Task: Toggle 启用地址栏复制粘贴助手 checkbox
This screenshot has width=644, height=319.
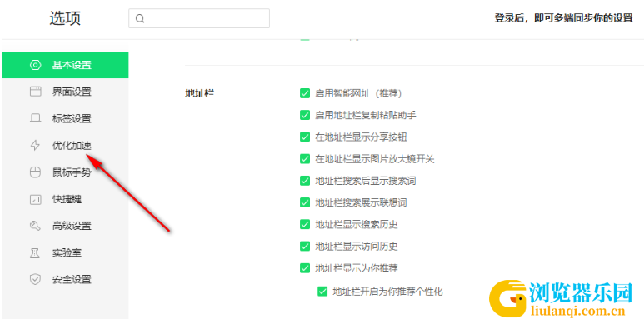Action: pyautogui.click(x=305, y=115)
